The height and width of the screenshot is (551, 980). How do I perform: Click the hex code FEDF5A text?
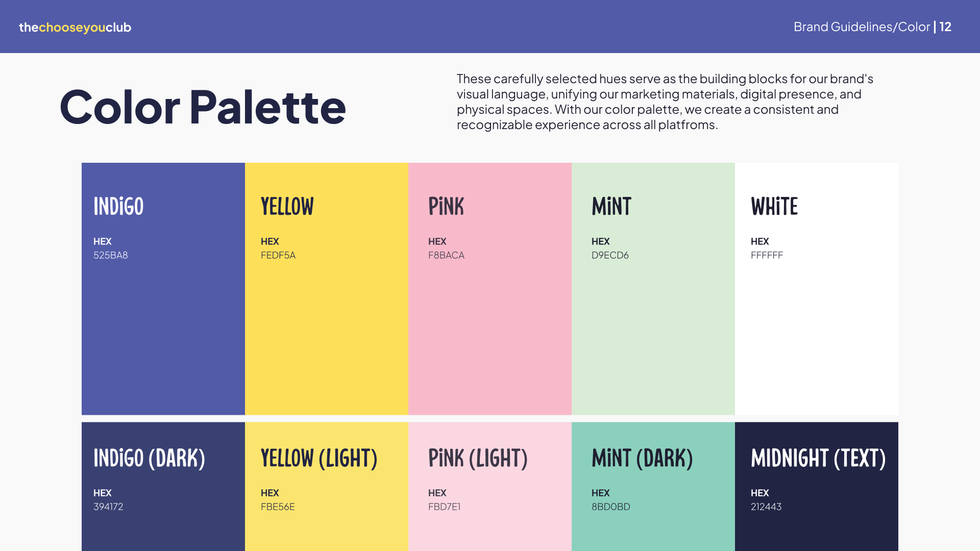(278, 255)
